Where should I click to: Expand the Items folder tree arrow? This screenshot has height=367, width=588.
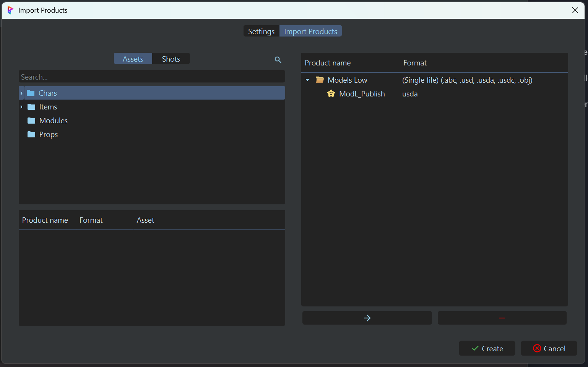coord(22,107)
